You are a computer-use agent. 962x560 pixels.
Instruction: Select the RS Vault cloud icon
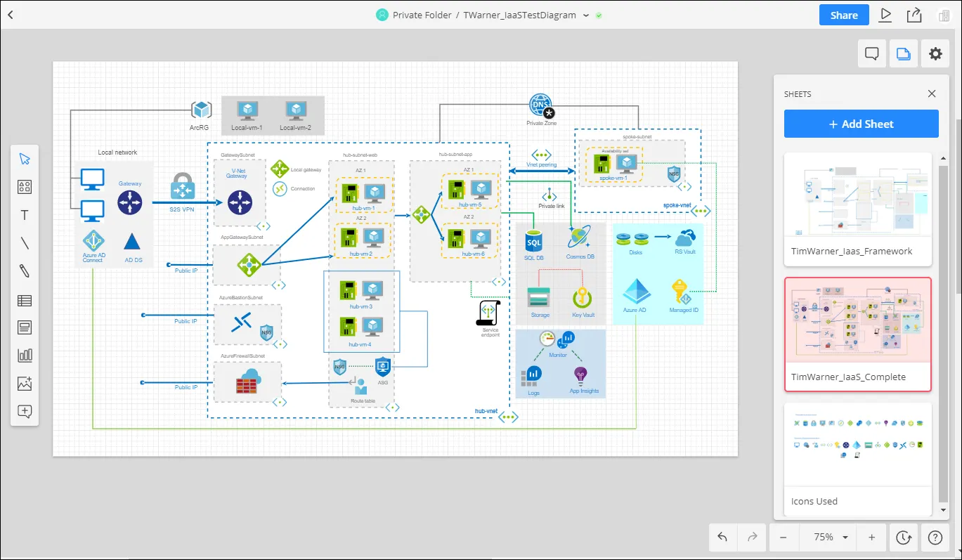pos(684,237)
